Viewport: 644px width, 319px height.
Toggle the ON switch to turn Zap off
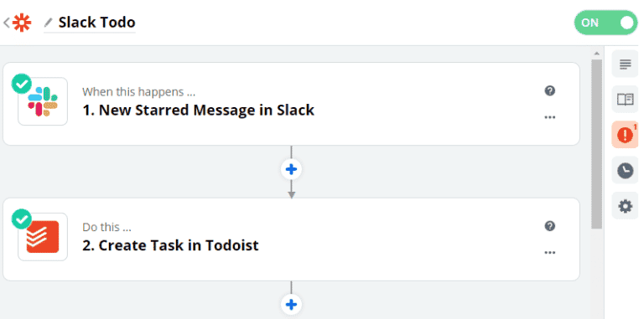605,23
